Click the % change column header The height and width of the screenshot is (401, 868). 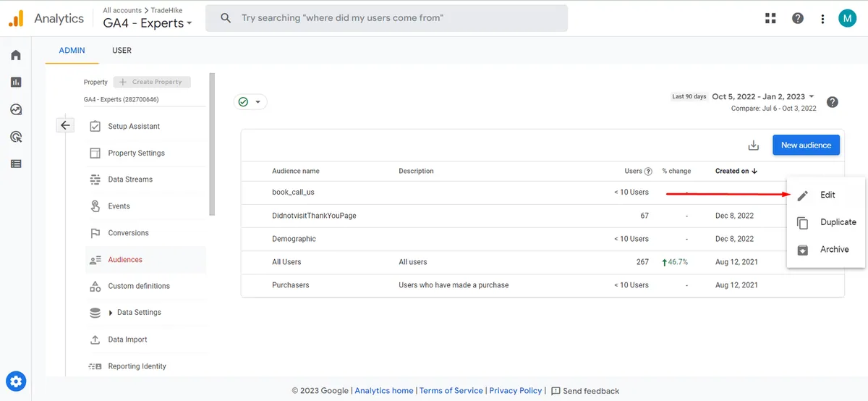[x=676, y=172]
